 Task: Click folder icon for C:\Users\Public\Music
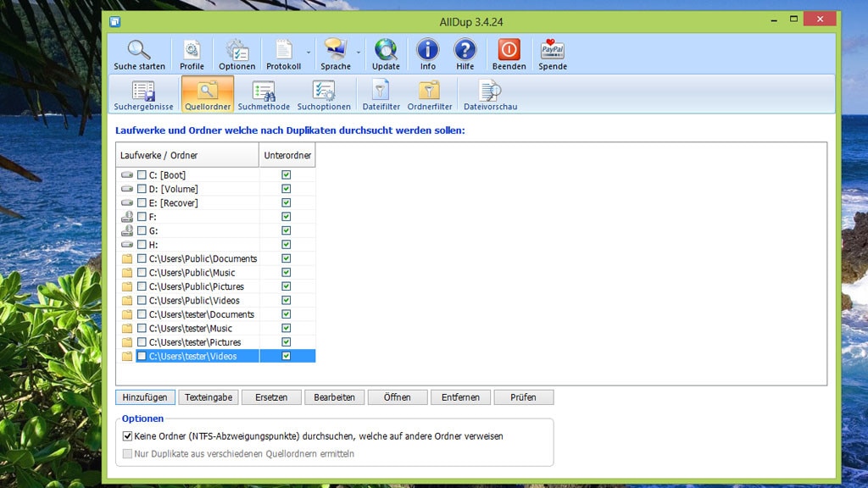tap(127, 272)
